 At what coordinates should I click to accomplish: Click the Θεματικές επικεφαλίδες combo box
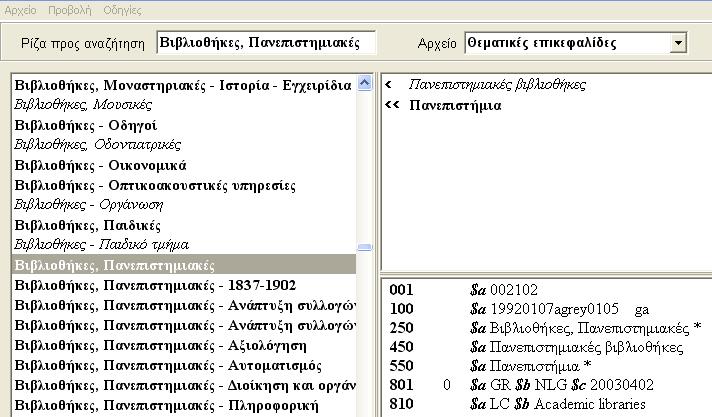576,43
